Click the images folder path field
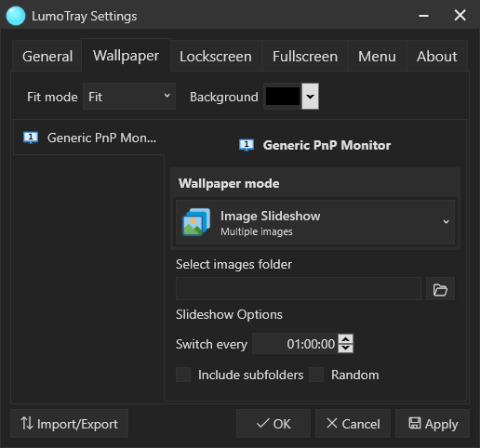 tap(299, 289)
